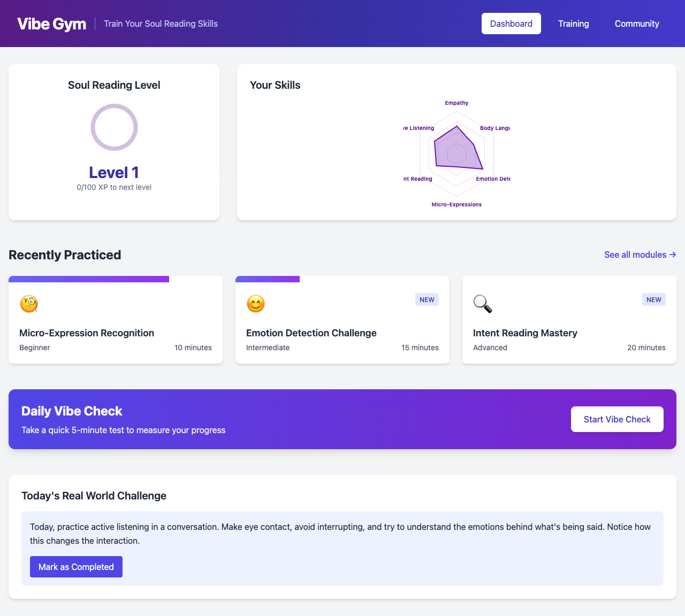Click the circular level progress ring

[114, 127]
